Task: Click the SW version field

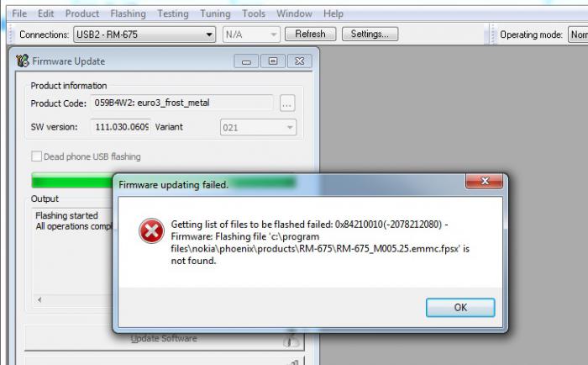Action: (121, 127)
